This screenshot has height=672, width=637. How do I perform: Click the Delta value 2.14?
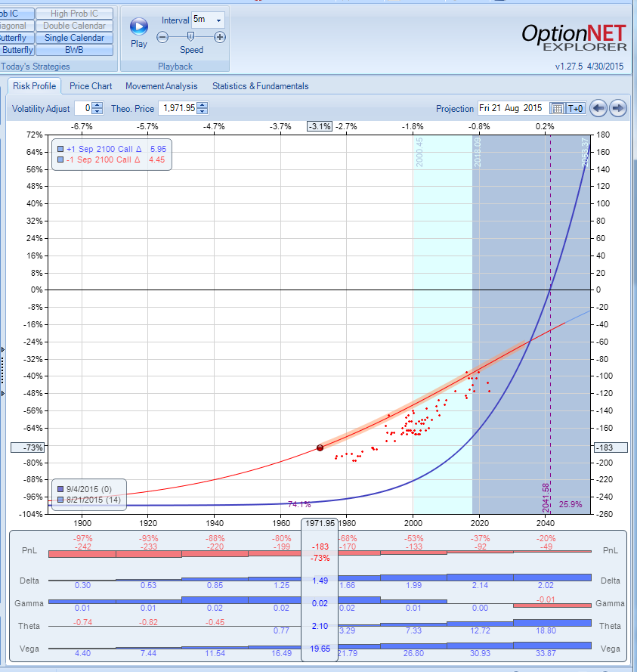(480, 585)
